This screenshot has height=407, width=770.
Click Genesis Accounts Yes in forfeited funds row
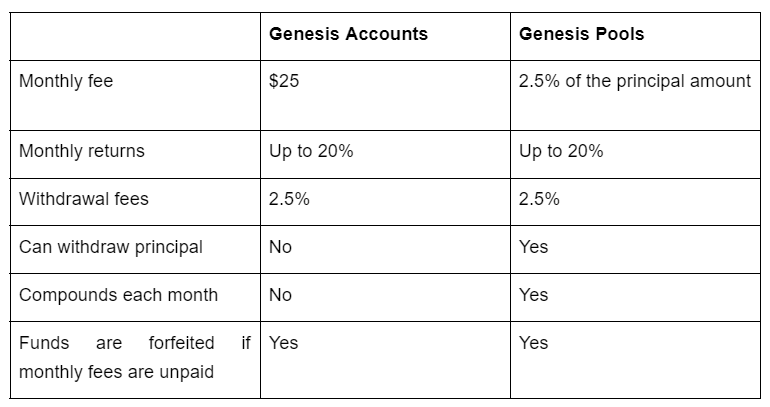click(x=284, y=343)
